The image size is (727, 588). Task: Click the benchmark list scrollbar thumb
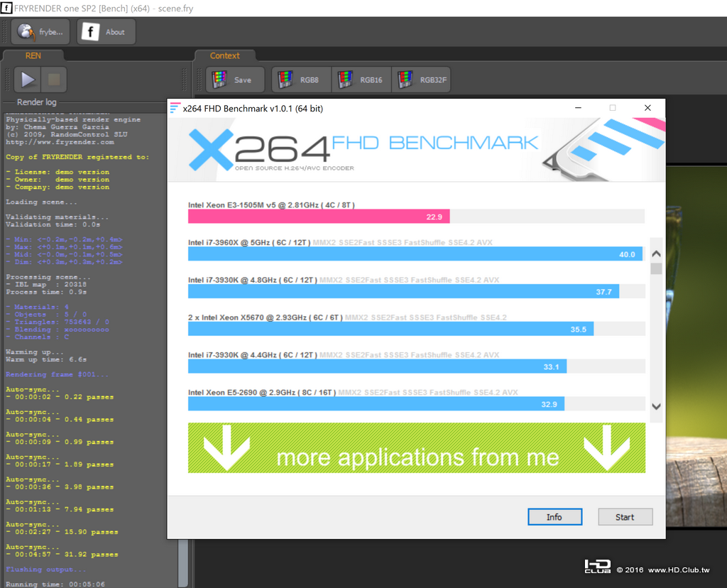click(656, 268)
